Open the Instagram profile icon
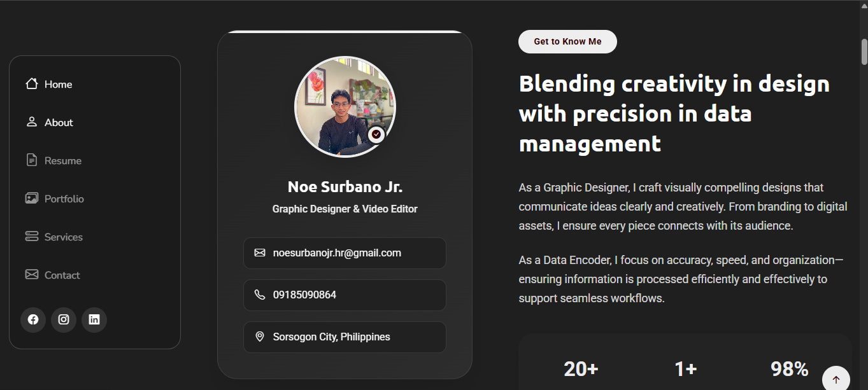 pyautogui.click(x=64, y=319)
